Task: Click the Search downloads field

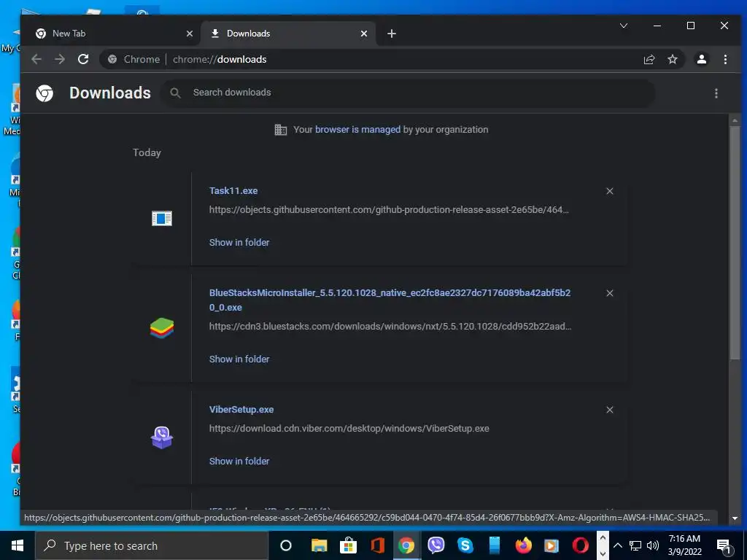Action: 408,93
